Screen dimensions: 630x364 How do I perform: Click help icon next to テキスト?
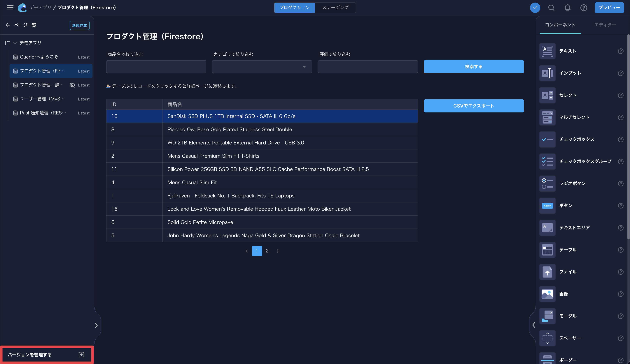tap(620, 51)
